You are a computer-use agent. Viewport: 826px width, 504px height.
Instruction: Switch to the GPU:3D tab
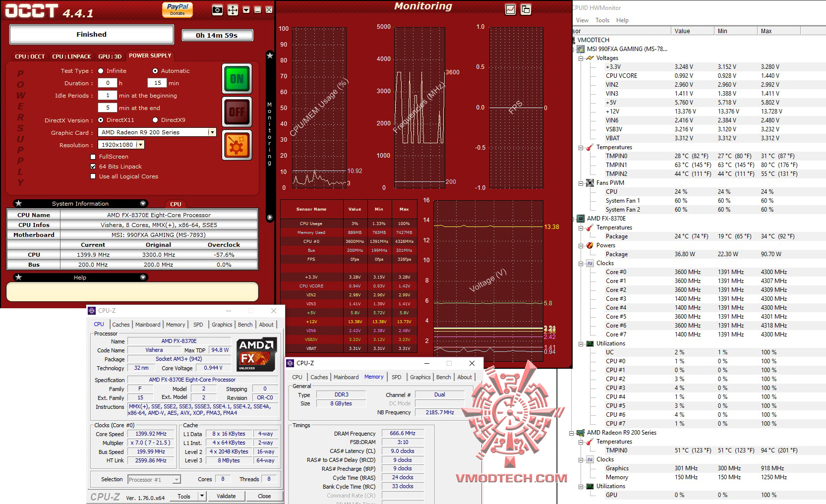110,56
